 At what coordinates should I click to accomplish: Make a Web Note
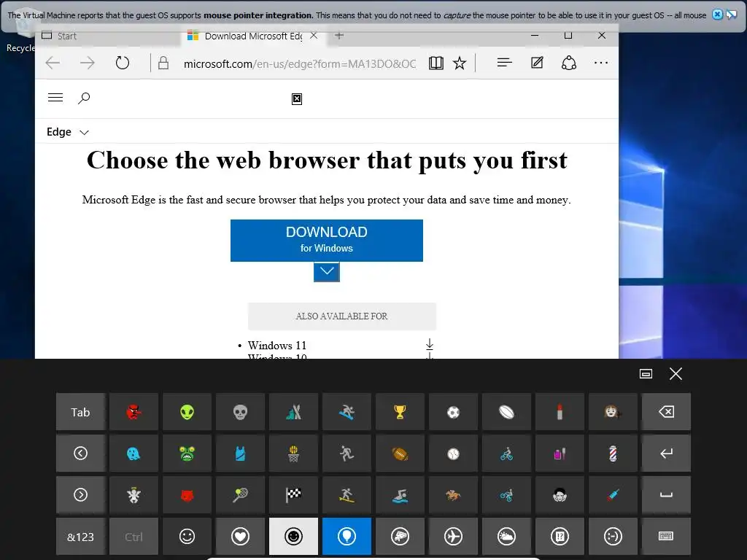[537, 63]
